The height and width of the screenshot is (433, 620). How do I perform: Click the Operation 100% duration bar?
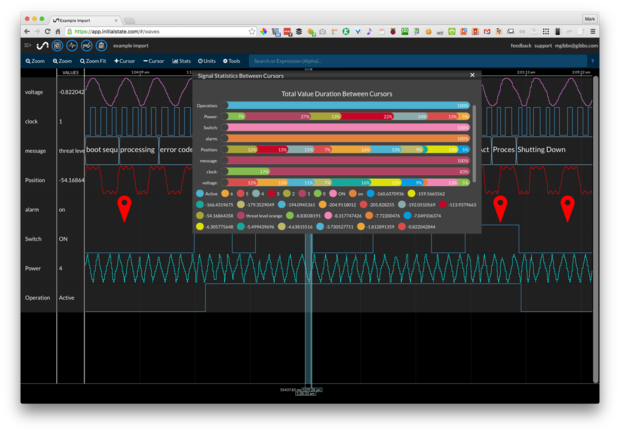(345, 106)
